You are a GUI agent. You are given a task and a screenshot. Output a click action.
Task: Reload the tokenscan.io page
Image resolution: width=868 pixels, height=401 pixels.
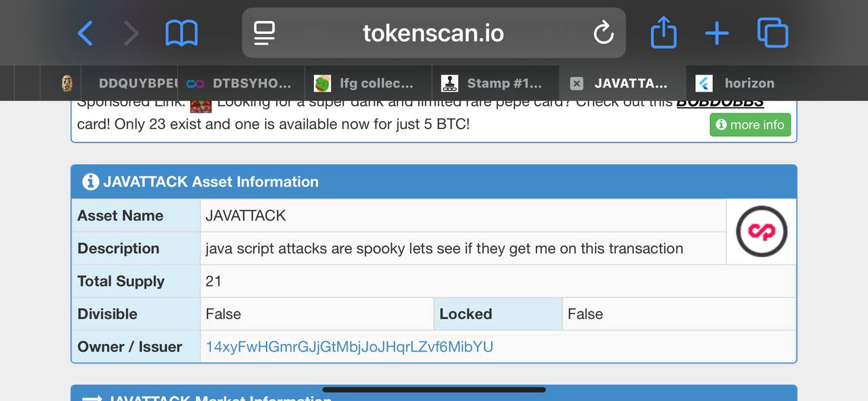point(603,33)
